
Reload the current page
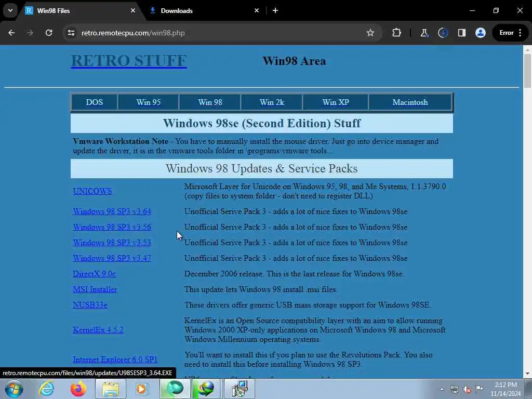click(x=49, y=33)
